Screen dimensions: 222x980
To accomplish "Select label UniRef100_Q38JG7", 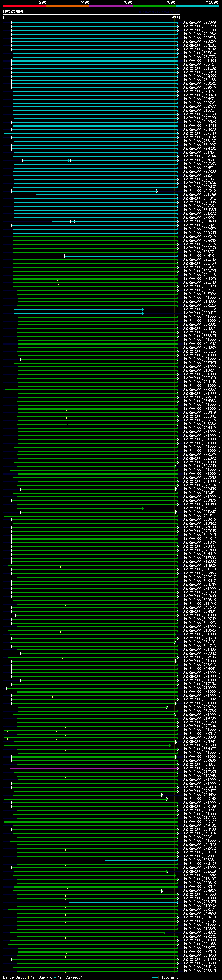I will (x=199, y=141).
